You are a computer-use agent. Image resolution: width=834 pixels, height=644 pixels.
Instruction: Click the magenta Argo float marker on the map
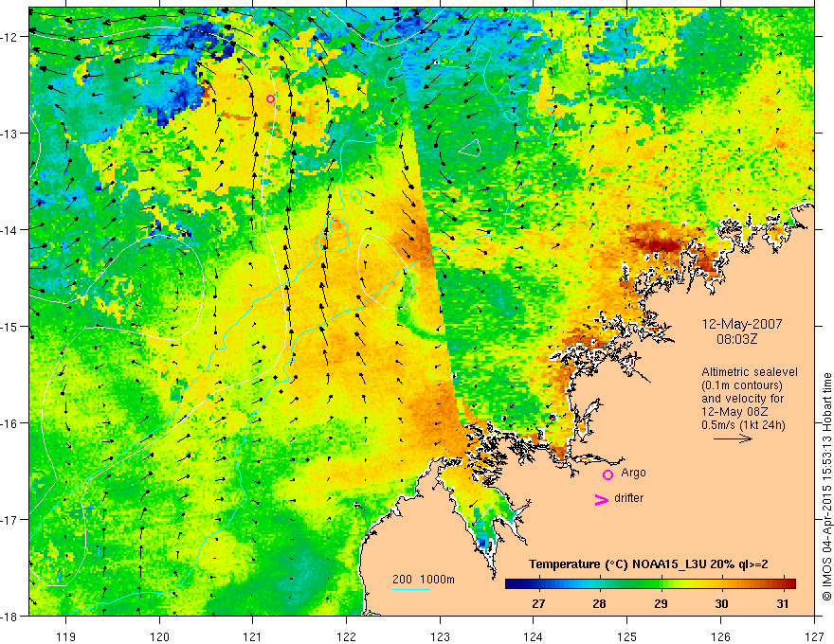tap(270, 98)
